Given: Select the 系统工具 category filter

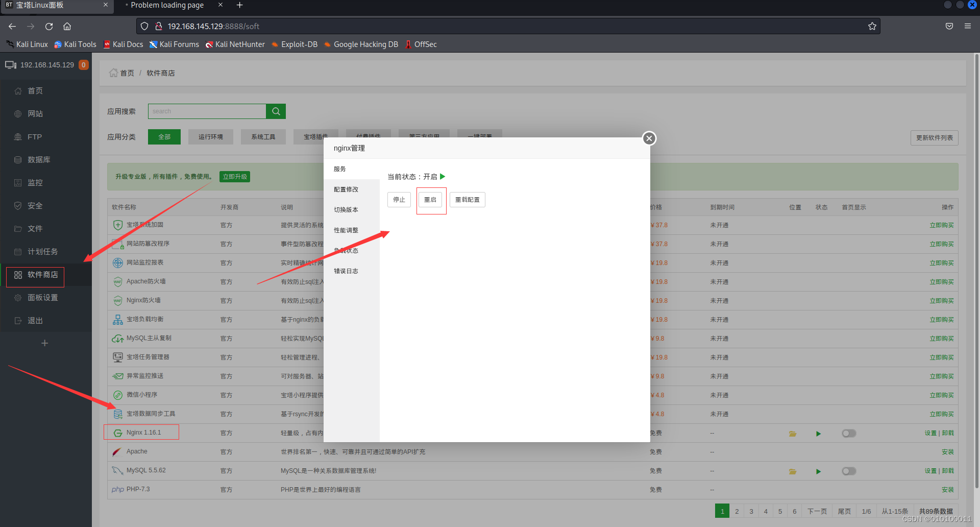Looking at the screenshot, I should (263, 137).
